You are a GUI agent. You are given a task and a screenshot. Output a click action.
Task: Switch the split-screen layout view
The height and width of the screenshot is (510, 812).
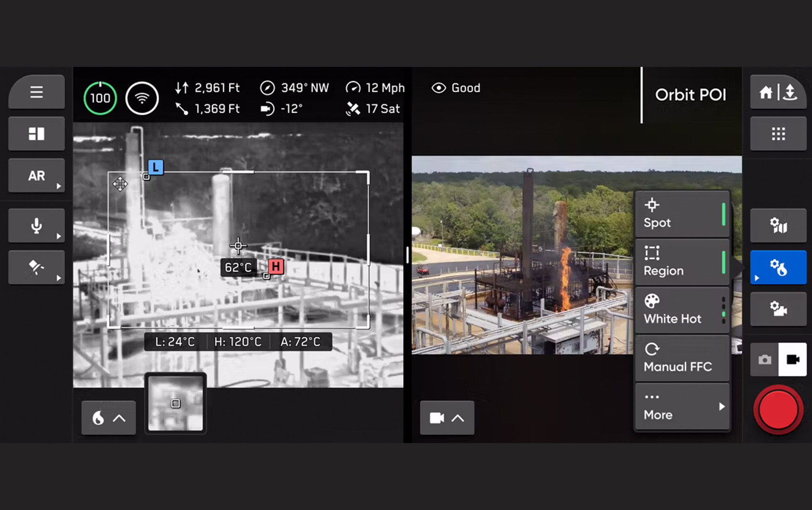(x=36, y=134)
